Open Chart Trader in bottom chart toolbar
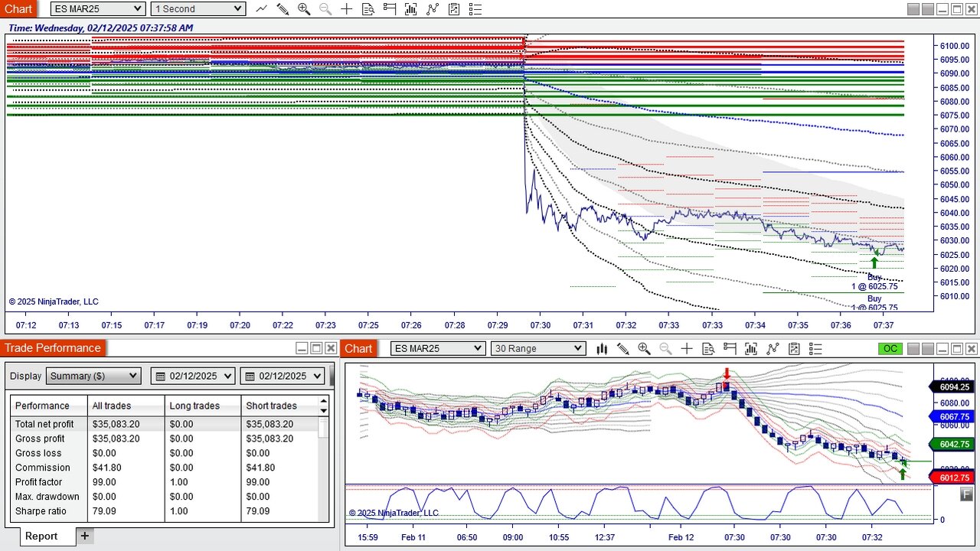 pyautogui.click(x=730, y=349)
